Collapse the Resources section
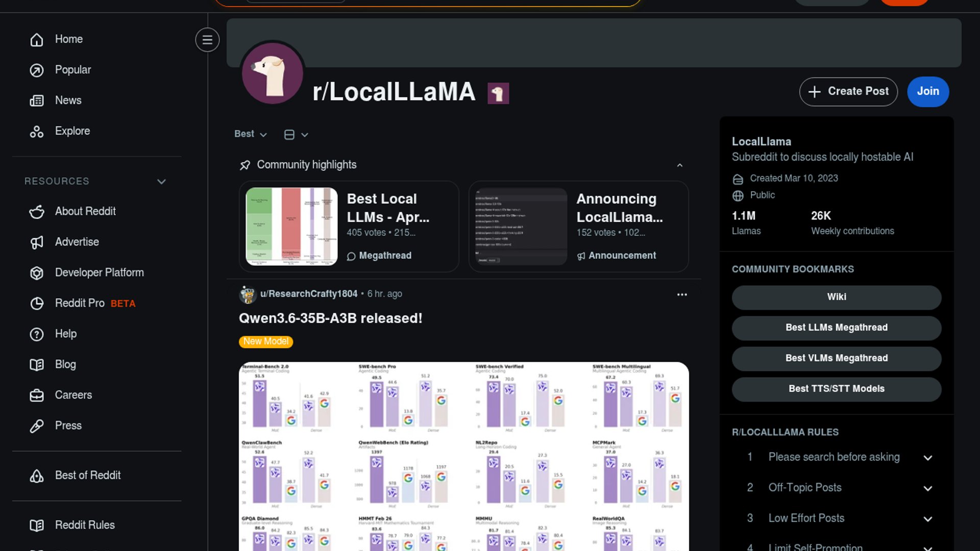The image size is (980, 551). coord(161,182)
